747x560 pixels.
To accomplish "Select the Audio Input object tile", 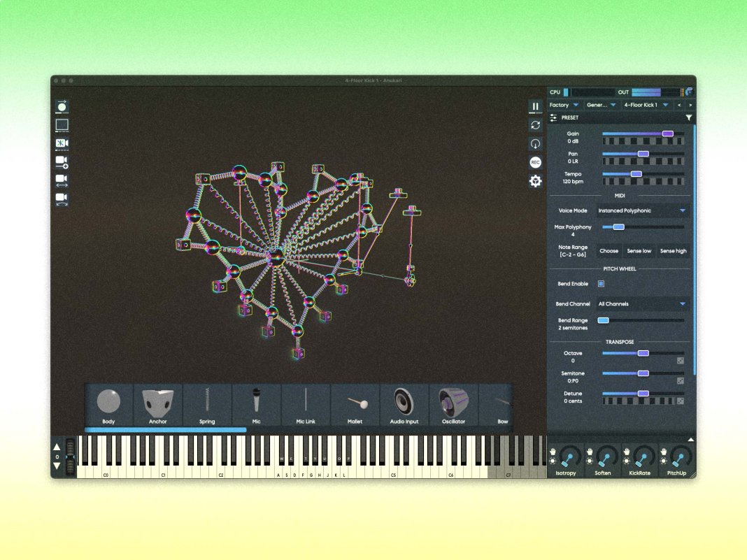I will [x=404, y=405].
